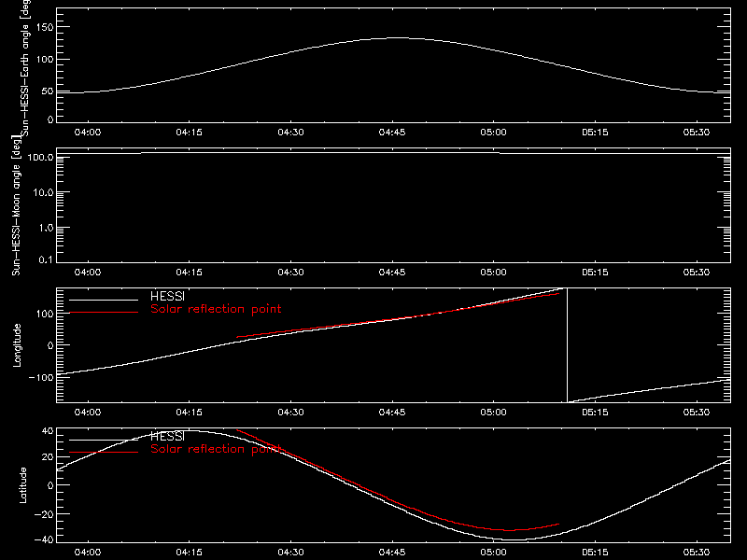
Task: Select HESSI legend label in Longitude plot
Action: tap(167, 296)
